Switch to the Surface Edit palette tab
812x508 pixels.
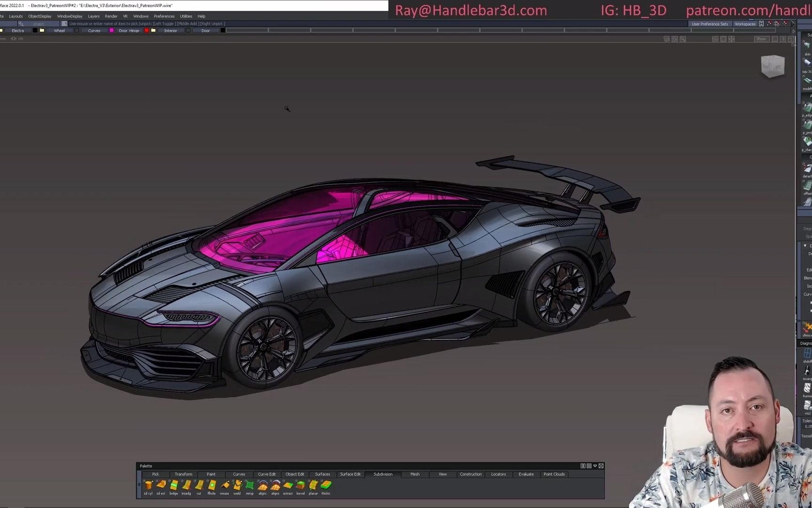pos(351,474)
